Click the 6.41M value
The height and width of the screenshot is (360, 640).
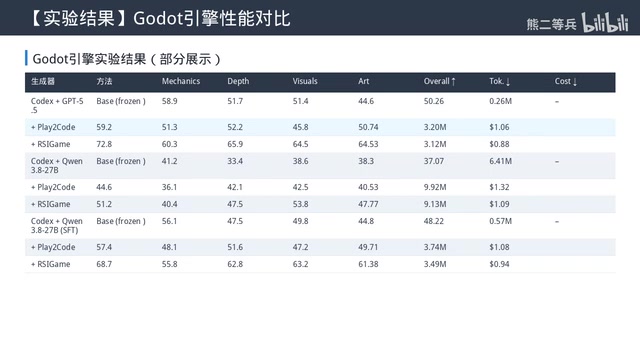click(x=500, y=161)
